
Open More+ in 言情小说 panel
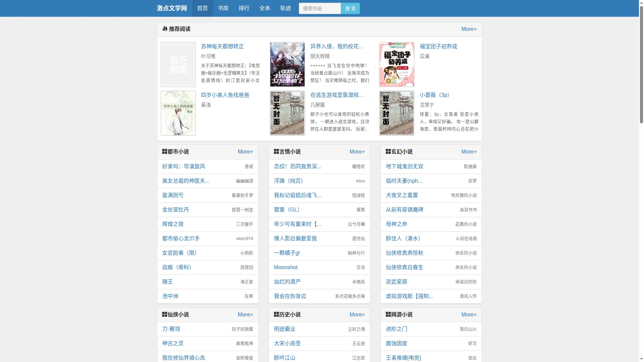click(357, 152)
